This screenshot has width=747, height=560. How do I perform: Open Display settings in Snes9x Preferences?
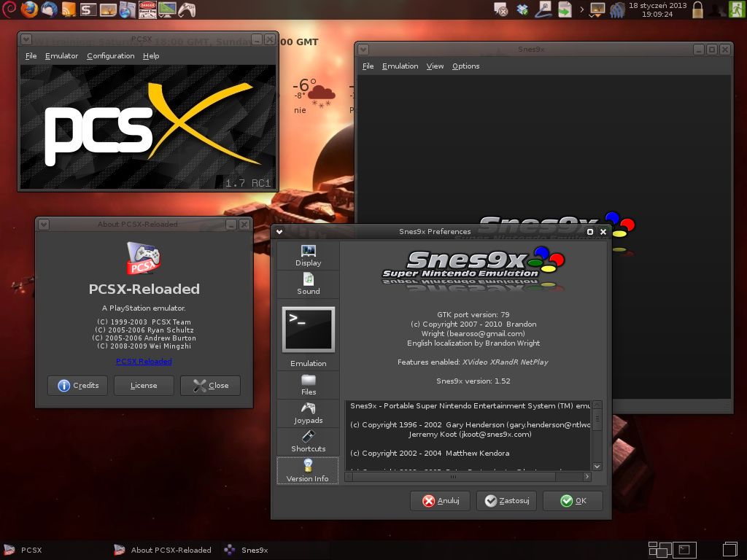coord(309,255)
